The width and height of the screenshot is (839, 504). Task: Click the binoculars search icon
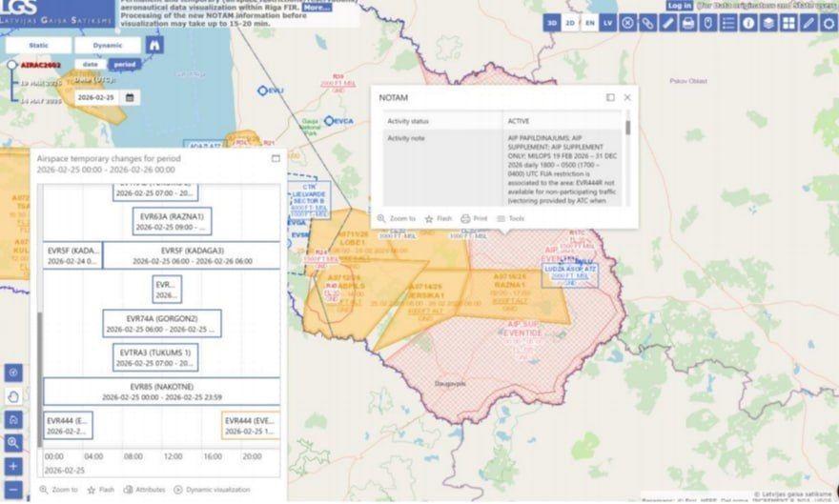[154, 45]
